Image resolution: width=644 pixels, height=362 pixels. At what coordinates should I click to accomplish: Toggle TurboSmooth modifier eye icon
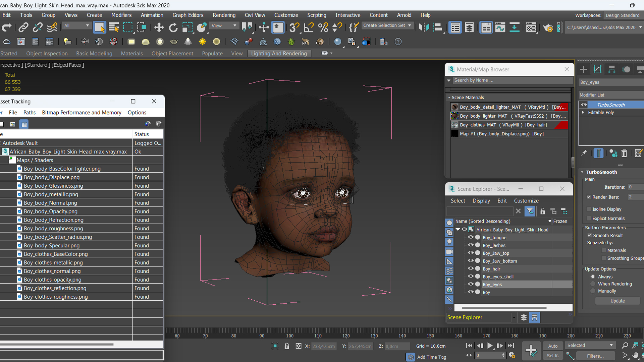click(x=584, y=105)
